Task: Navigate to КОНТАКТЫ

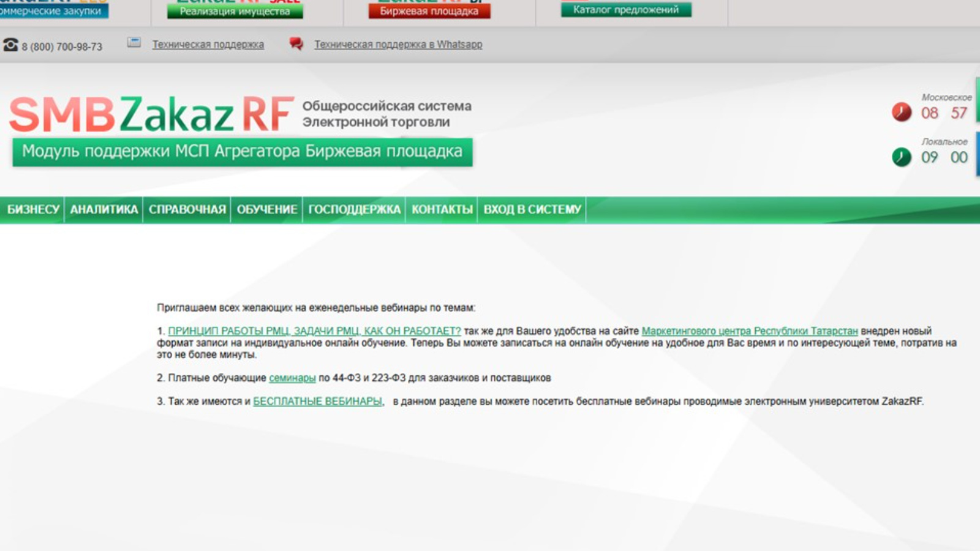Action: tap(442, 209)
